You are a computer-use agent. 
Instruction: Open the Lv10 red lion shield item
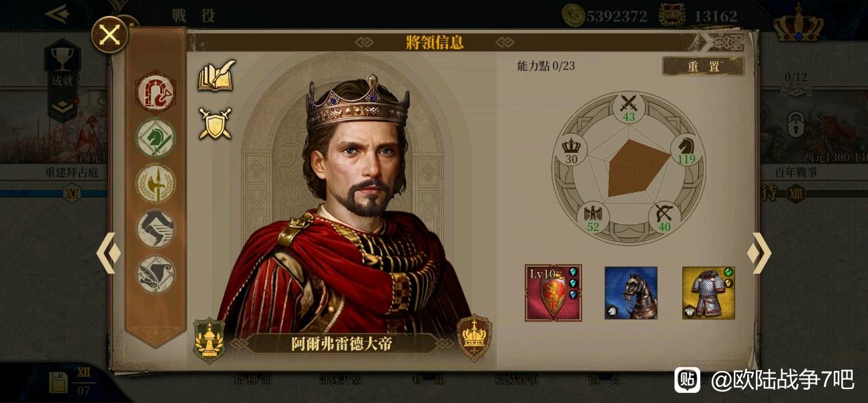(554, 293)
